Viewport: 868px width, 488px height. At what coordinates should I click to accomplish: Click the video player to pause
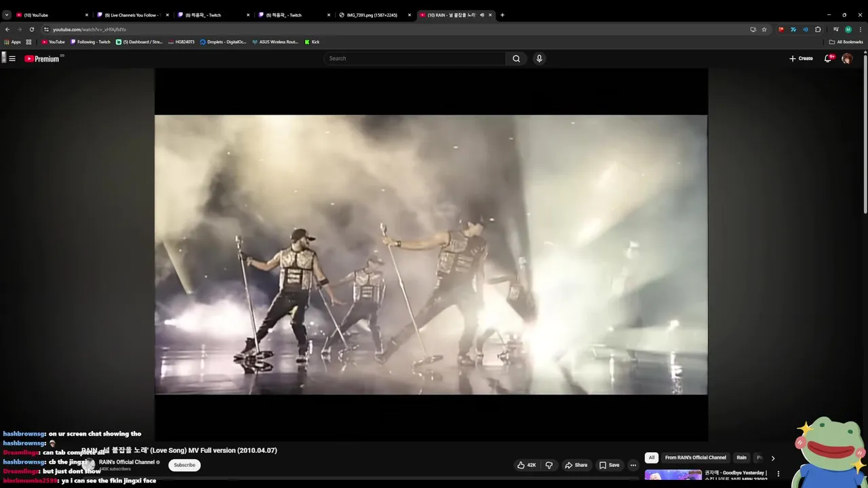click(431, 254)
